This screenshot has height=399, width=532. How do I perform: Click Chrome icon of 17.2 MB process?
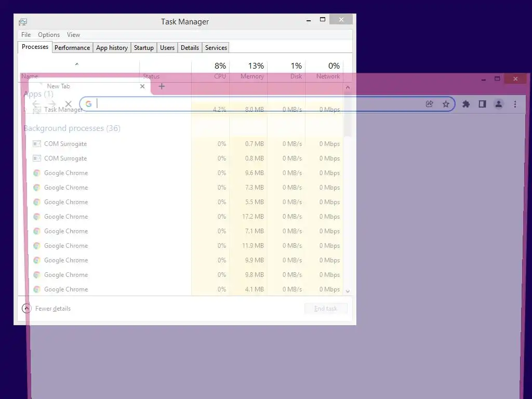tap(37, 217)
